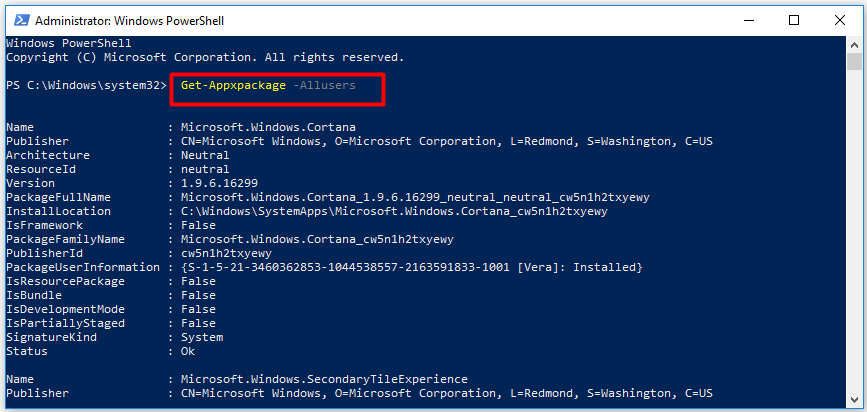Image resolution: width=867 pixels, height=412 pixels.
Task: Click the -Allusers parameter text
Action: click(x=325, y=85)
